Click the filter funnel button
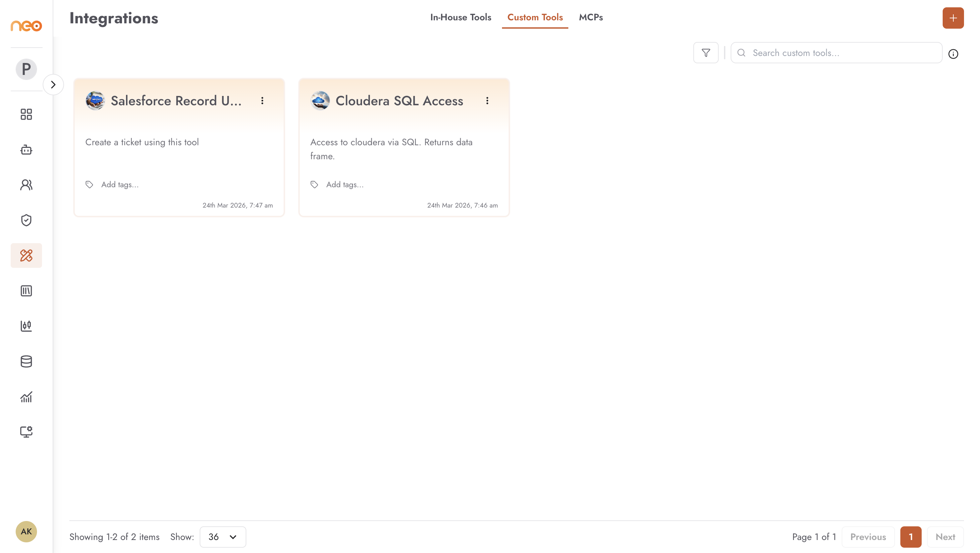 click(706, 53)
